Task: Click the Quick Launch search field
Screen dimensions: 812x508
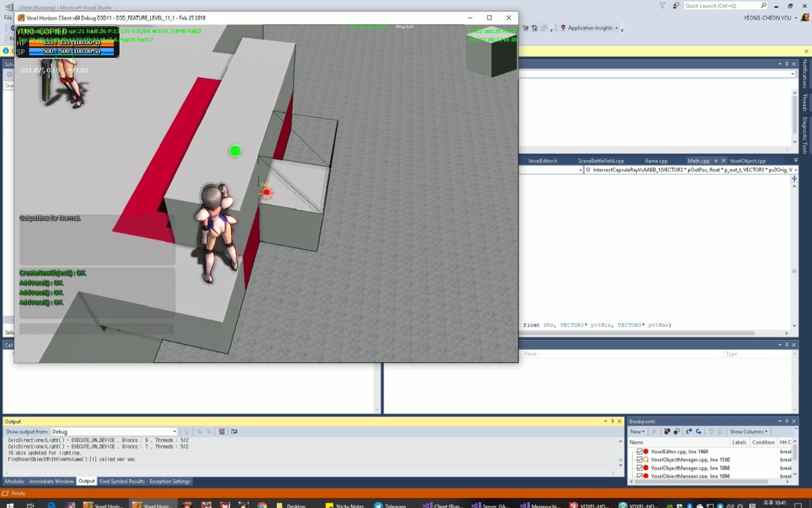Action: pyautogui.click(x=722, y=5)
